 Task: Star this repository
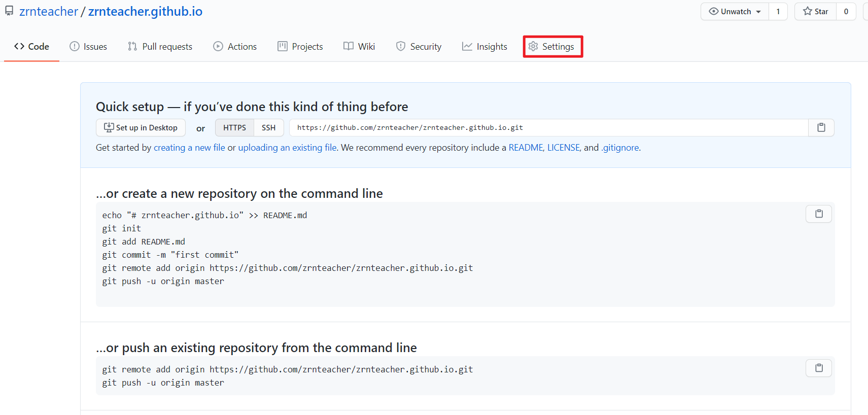(815, 12)
